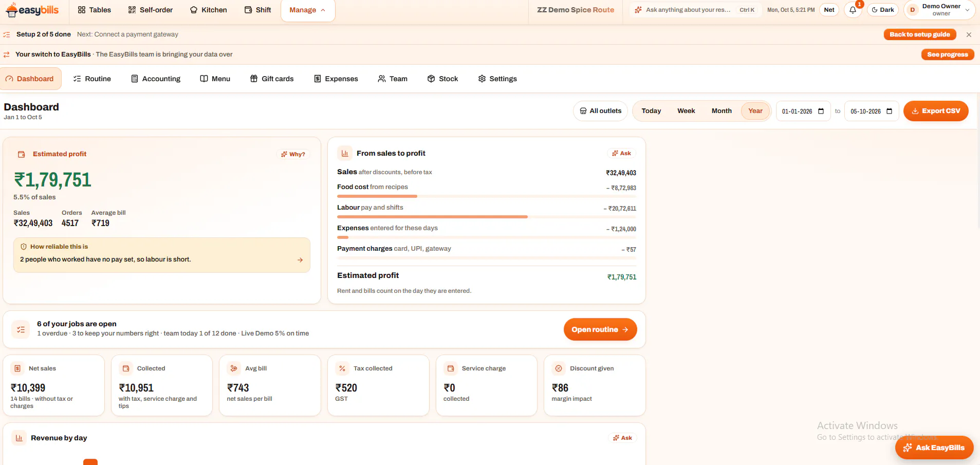Click the Tax collected percent icon
This screenshot has width=980, height=465.
click(x=342, y=368)
